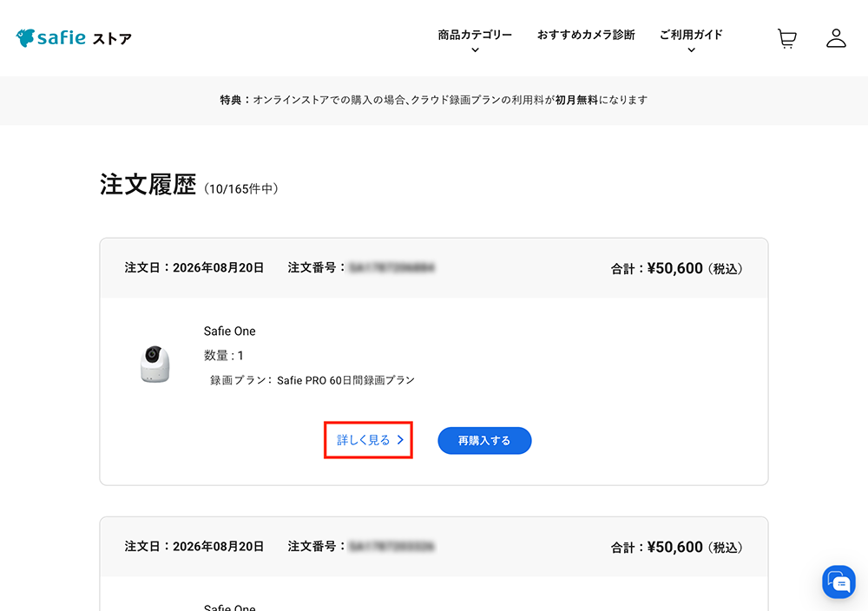Click the arrow next to 詳しく見る

pyautogui.click(x=400, y=440)
